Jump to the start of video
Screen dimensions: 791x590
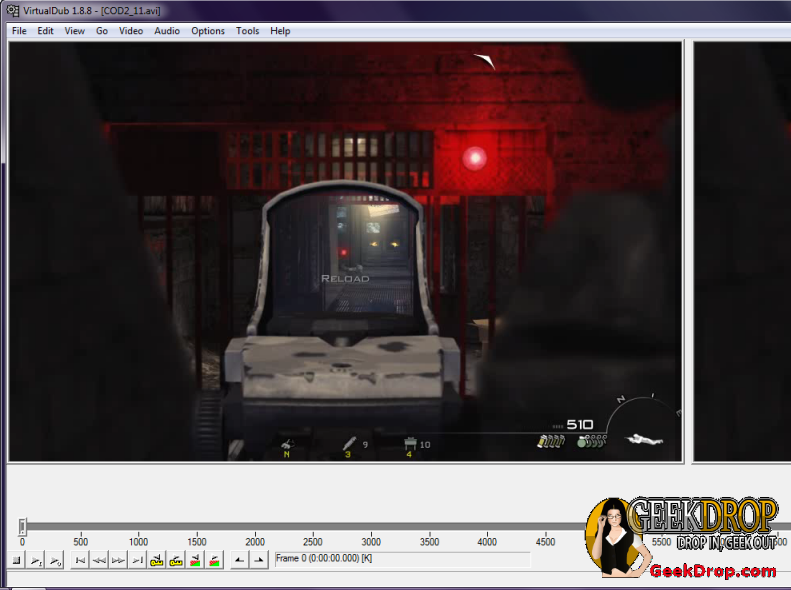coord(81,560)
